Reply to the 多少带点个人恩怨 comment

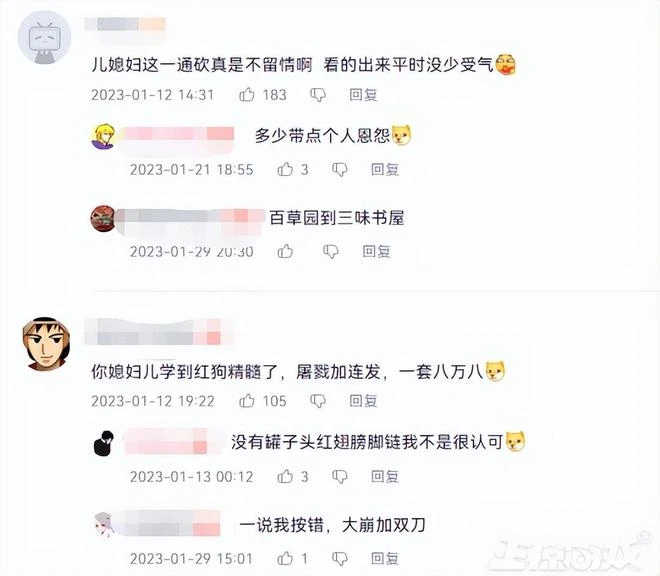click(385, 169)
